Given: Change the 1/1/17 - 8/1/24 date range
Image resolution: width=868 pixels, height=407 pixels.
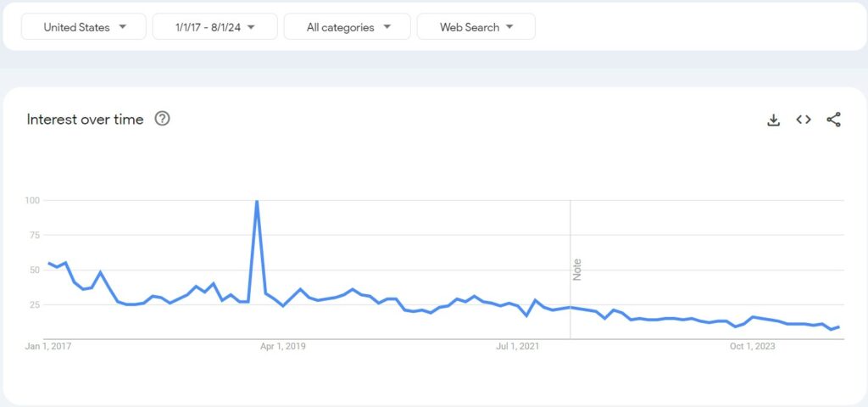Looking at the screenshot, I should [x=214, y=26].
